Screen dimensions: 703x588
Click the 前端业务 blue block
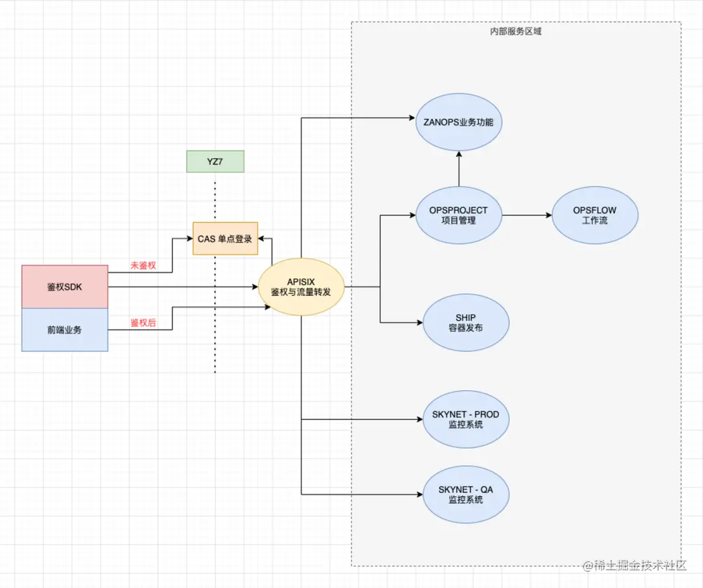(x=65, y=330)
